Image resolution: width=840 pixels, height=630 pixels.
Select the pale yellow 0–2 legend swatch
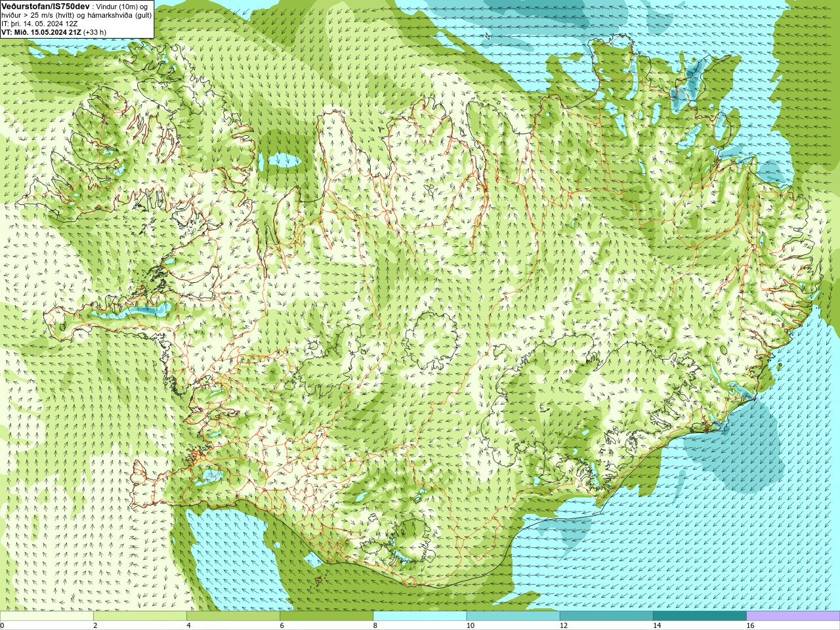click(47, 616)
